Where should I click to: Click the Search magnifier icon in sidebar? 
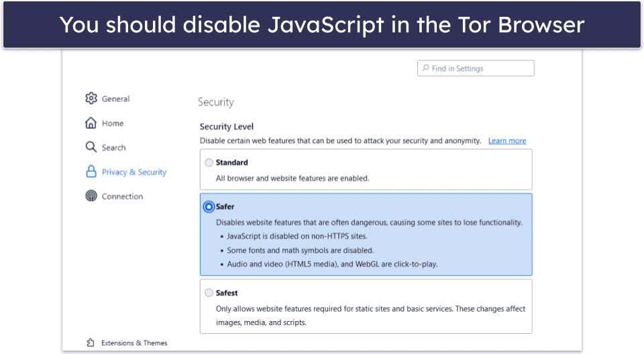click(91, 147)
